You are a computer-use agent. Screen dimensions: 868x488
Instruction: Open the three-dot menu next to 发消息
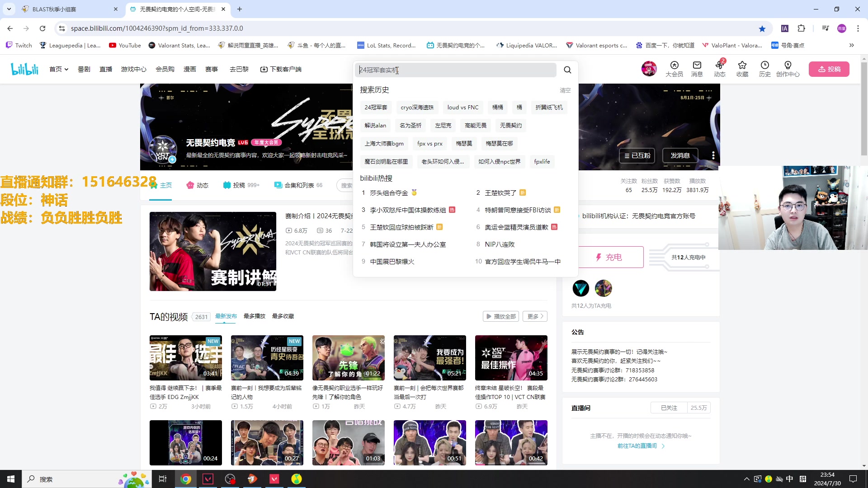(x=713, y=155)
